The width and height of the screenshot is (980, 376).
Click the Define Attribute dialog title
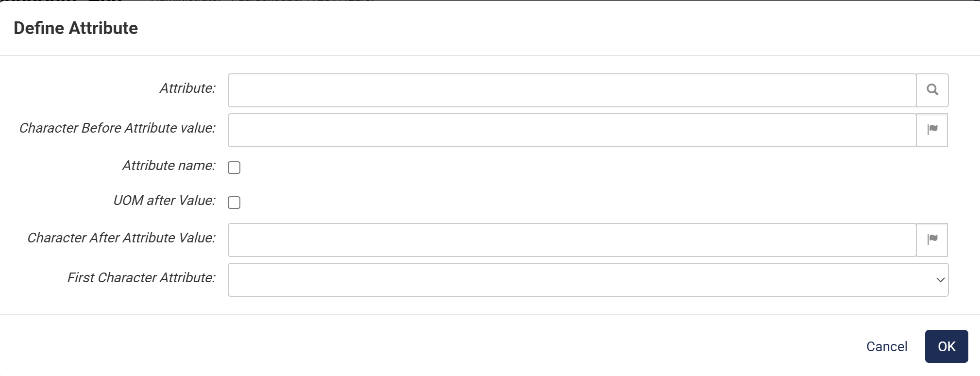tap(76, 28)
